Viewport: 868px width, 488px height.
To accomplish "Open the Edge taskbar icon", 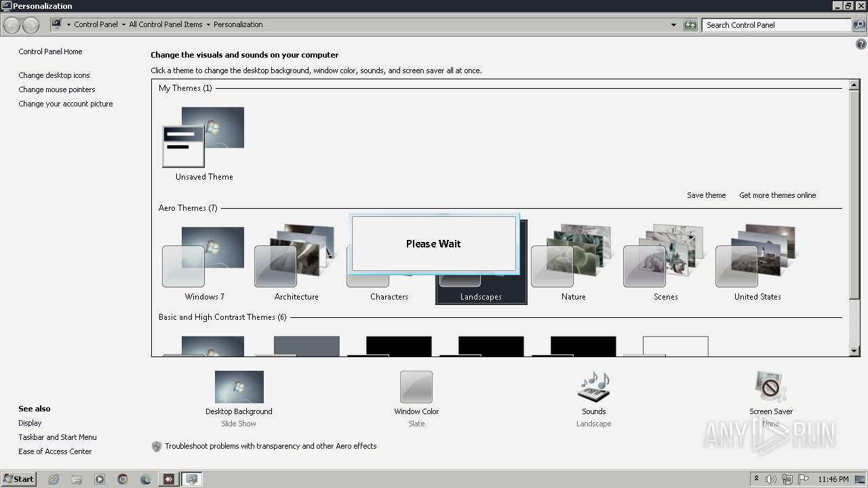I will click(x=146, y=479).
